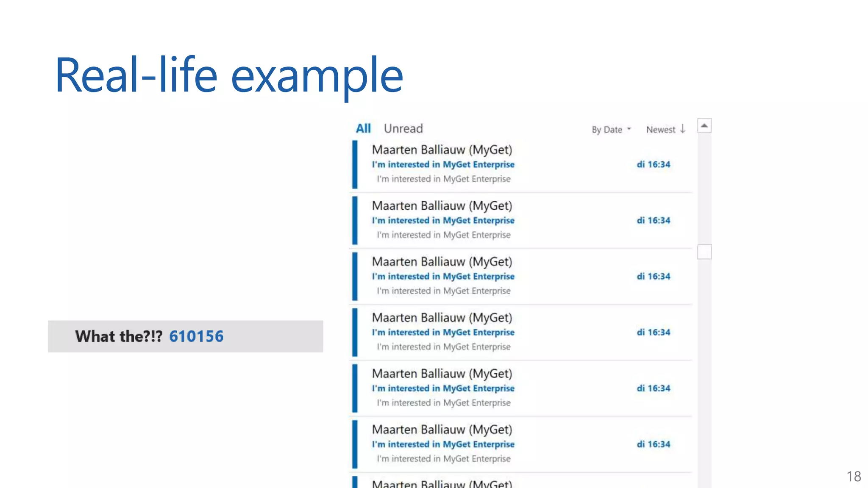Click the Real-life example slide title
This screenshot has width=868, height=488.
pos(229,75)
